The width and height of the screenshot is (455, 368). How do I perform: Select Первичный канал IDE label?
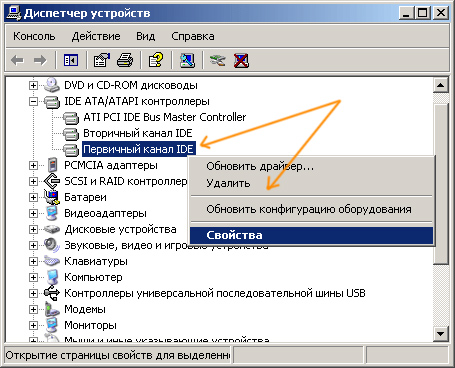tap(138, 149)
